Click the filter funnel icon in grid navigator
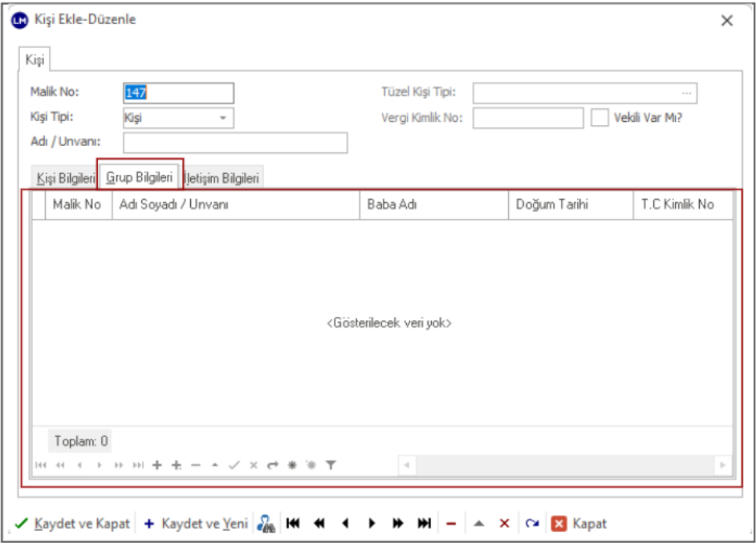The image size is (756, 543). [331, 464]
